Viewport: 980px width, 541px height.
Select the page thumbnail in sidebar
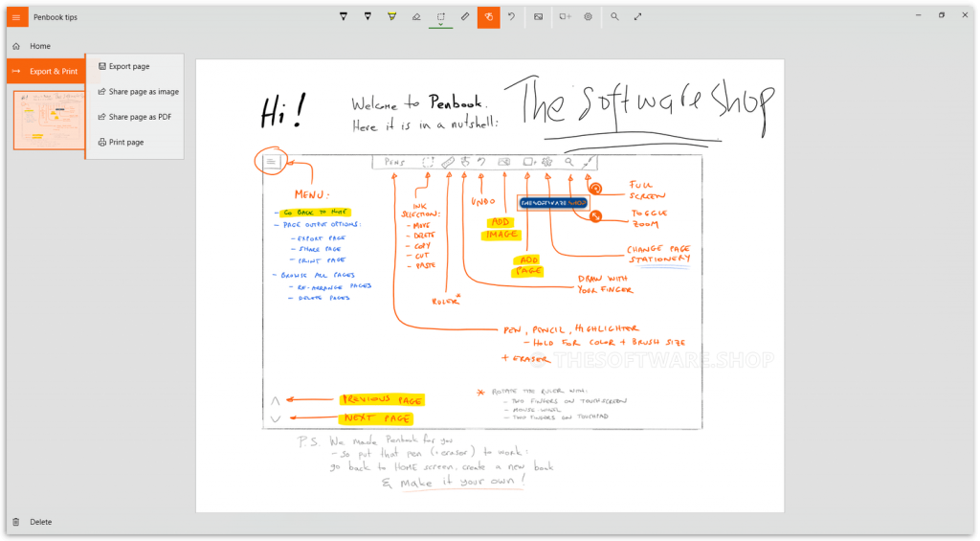(x=50, y=120)
